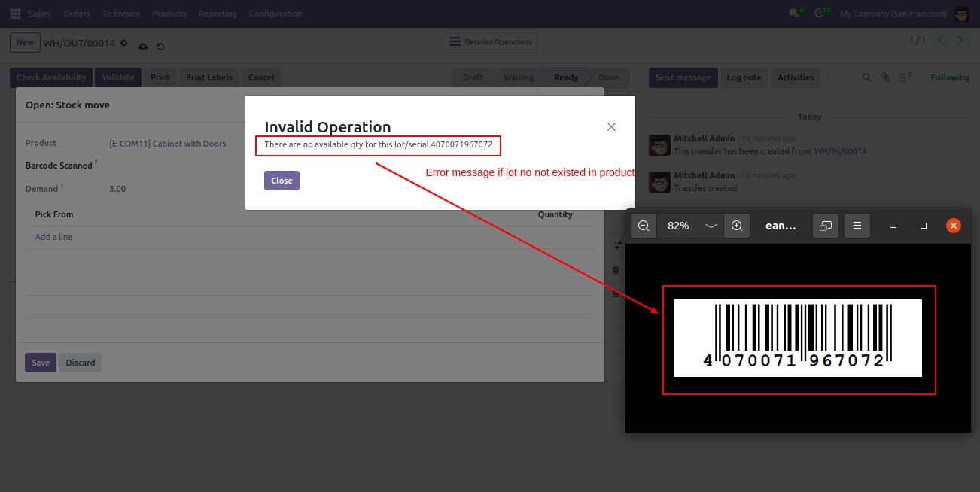Click Mitchell Admin avatar on the 'Transfer created' message
The width and height of the screenshot is (980, 492).
pyautogui.click(x=660, y=181)
